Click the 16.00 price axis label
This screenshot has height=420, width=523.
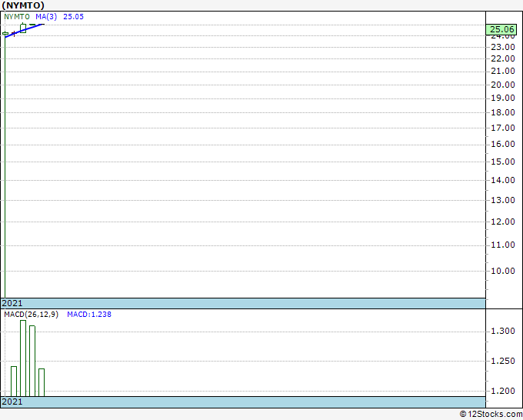(503, 144)
